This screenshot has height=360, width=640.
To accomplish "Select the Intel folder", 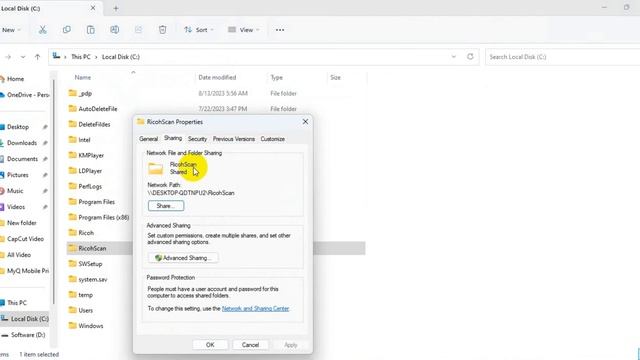I will coord(84,140).
